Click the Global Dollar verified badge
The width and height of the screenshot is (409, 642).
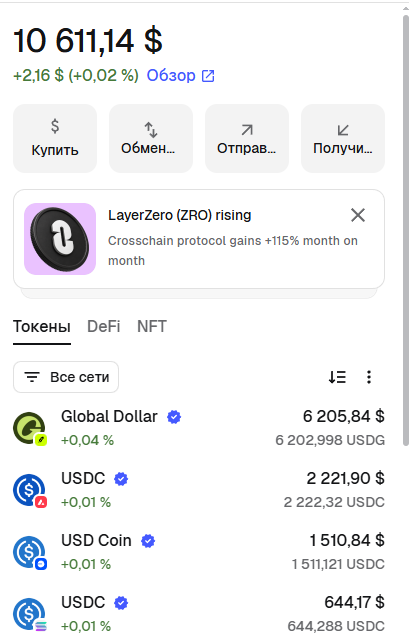coord(174,417)
